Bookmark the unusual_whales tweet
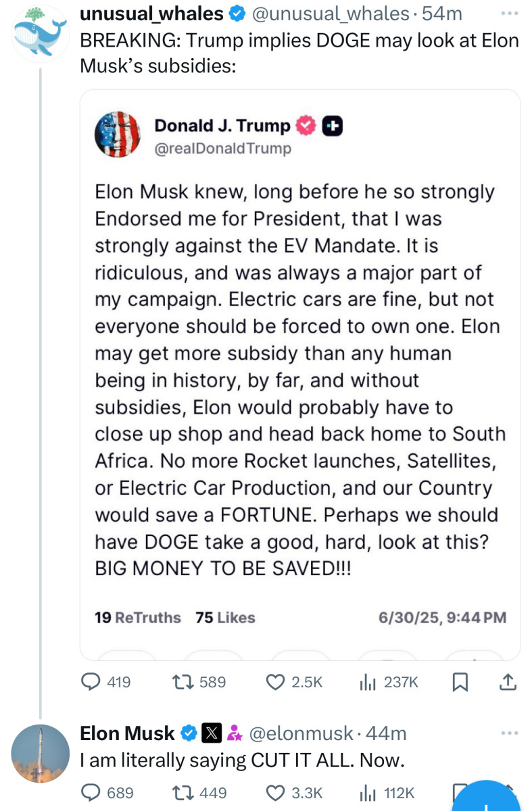This screenshot has width=532, height=811. click(460, 682)
